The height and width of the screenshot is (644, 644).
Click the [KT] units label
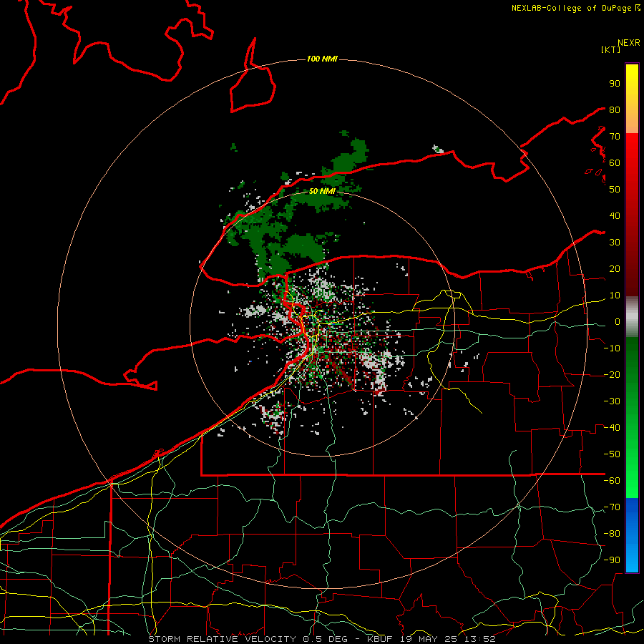point(611,49)
